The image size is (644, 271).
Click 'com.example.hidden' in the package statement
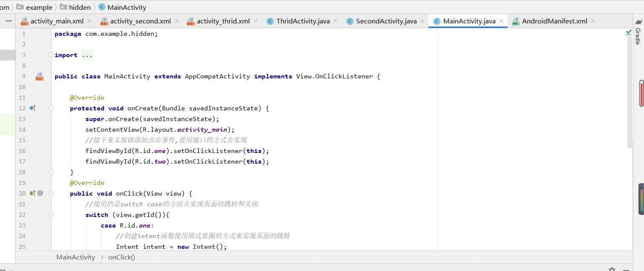[120, 34]
